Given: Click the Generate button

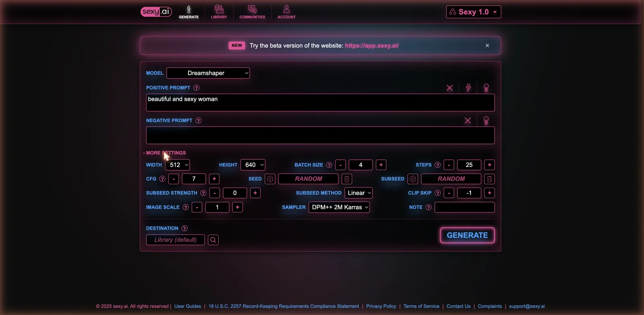Looking at the screenshot, I should 467,235.
